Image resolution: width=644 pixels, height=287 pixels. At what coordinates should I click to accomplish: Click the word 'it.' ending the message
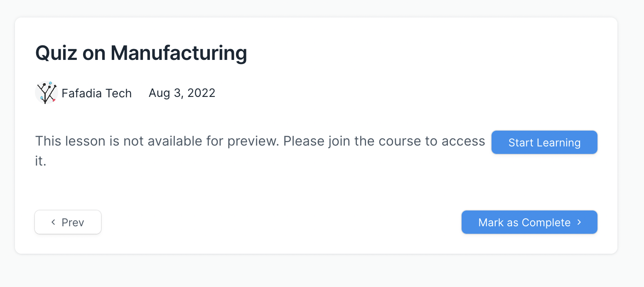point(40,161)
